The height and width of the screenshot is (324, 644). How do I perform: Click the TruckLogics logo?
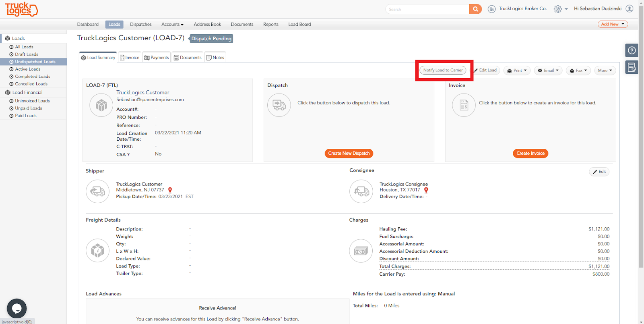coord(21,9)
